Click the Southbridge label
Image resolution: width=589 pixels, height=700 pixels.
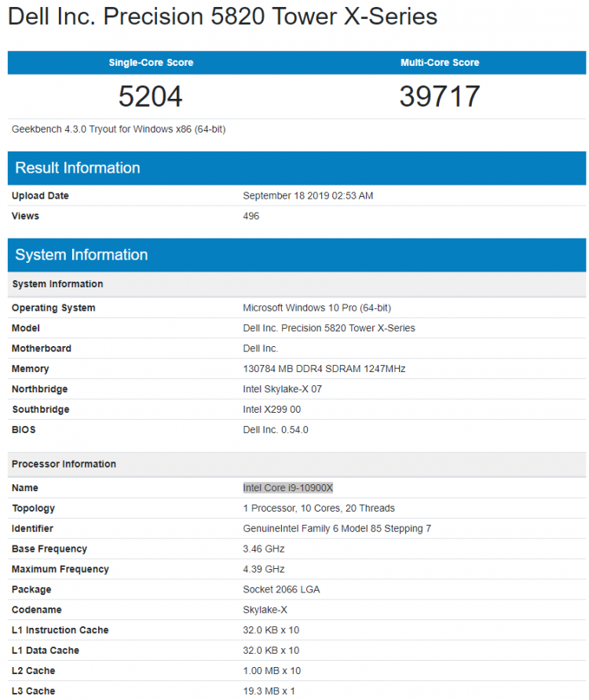point(40,410)
